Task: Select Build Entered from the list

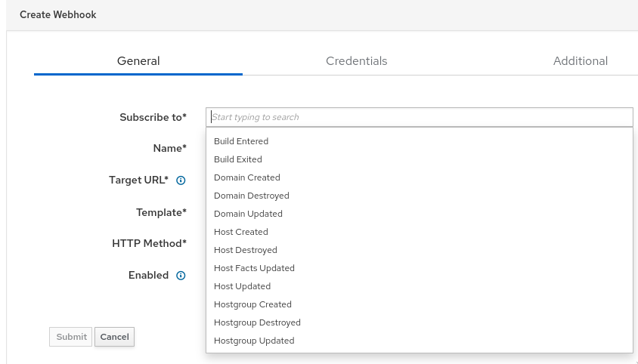Action: (420, 141)
